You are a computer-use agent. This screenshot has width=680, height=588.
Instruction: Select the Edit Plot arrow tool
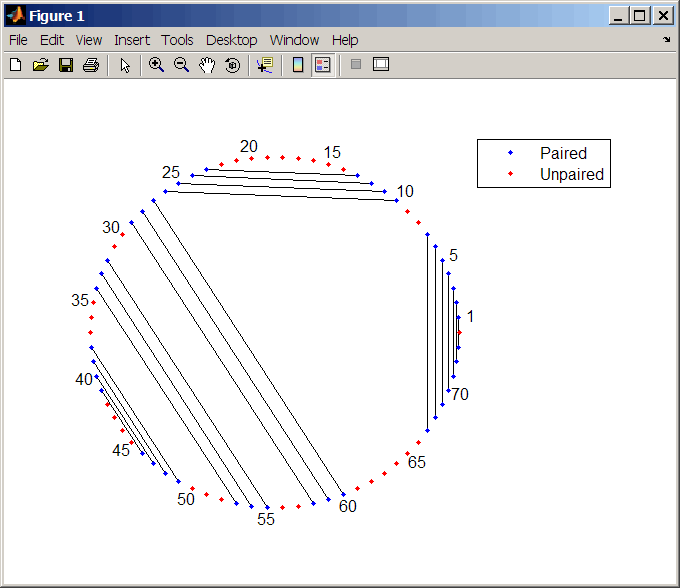pyautogui.click(x=125, y=65)
